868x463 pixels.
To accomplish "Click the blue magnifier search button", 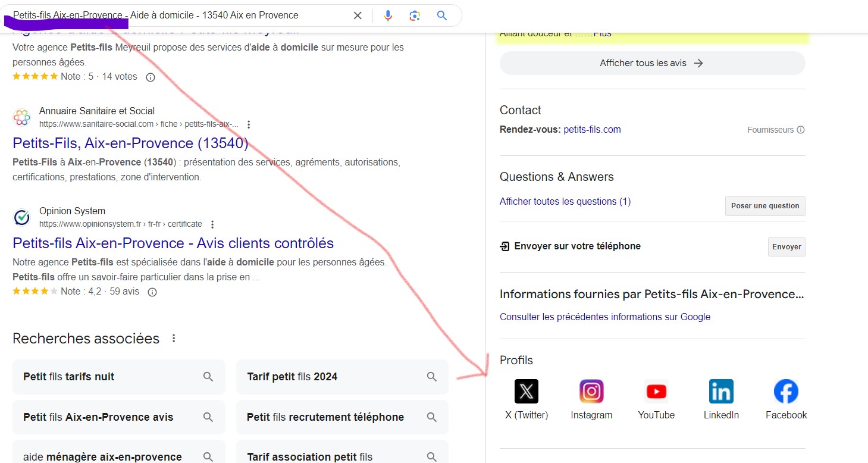I will coord(442,15).
